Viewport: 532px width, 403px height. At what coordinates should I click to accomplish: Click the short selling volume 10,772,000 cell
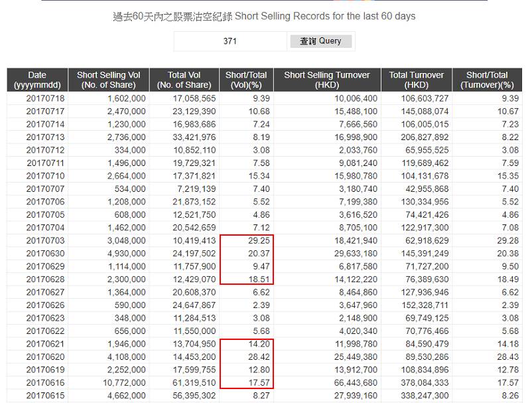[121, 383]
